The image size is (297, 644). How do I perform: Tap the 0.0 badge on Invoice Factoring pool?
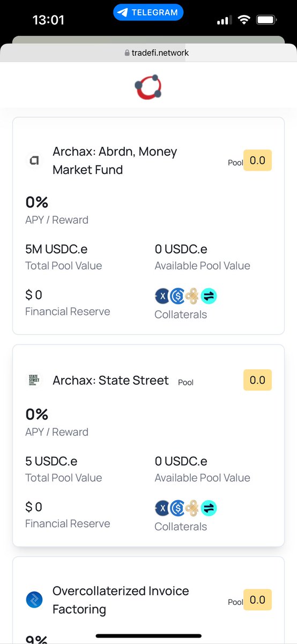257,599
